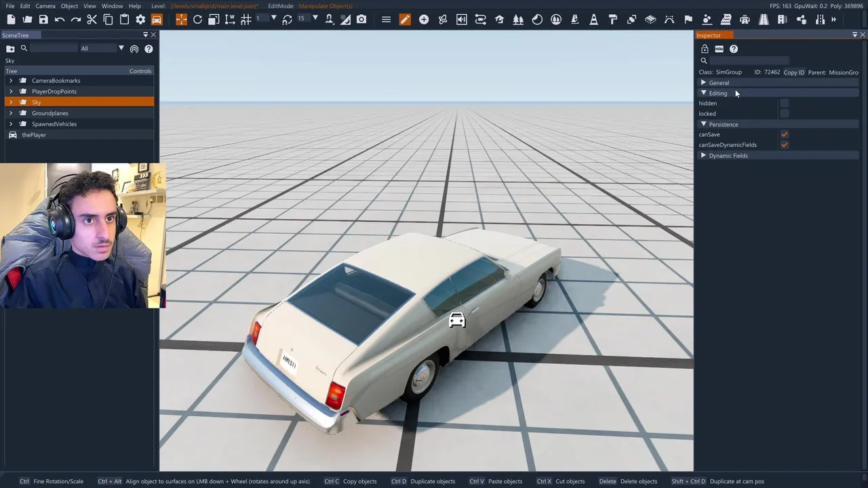Expand the Dynamic Fields section
Image resolution: width=868 pixels, height=488 pixels.
[778, 155]
